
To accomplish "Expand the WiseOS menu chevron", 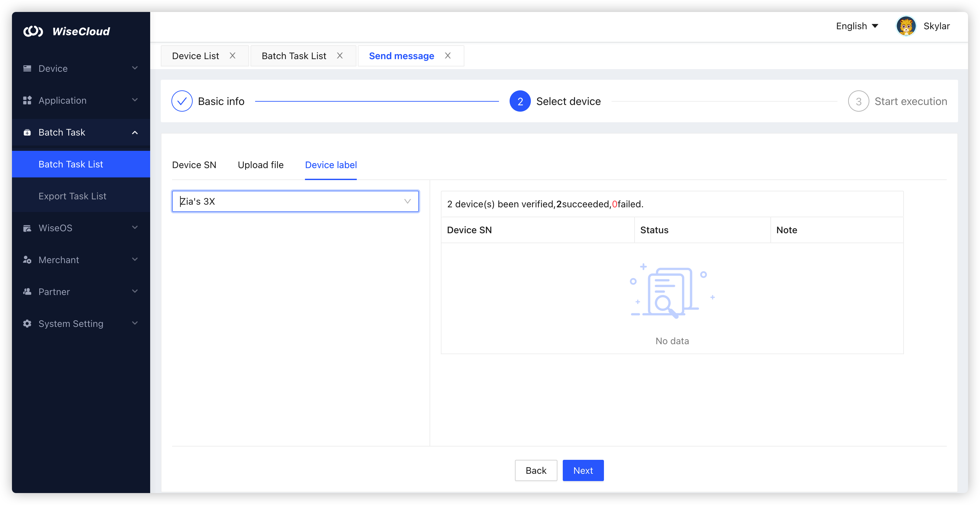I will click(135, 228).
